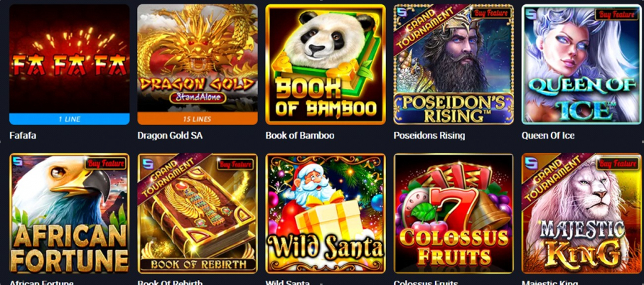Launch the Majestic King lion tile
Image resolution: width=644 pixels, height=285 pixels.
581,213
